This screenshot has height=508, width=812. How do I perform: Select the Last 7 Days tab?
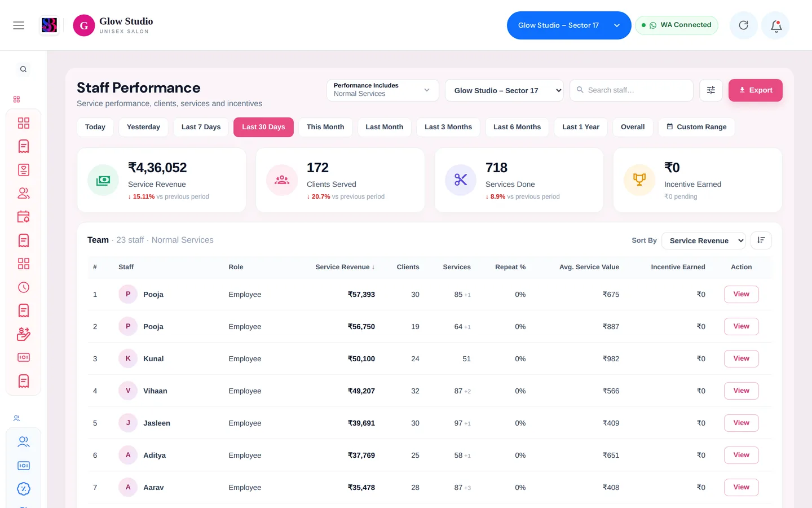tap(201, 127)
